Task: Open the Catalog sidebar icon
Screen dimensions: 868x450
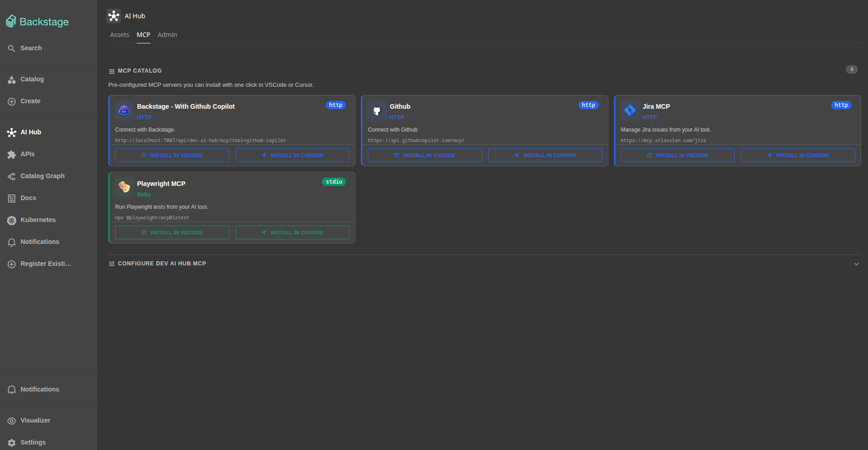Action: pyautogui.click(x=12, y=79)
